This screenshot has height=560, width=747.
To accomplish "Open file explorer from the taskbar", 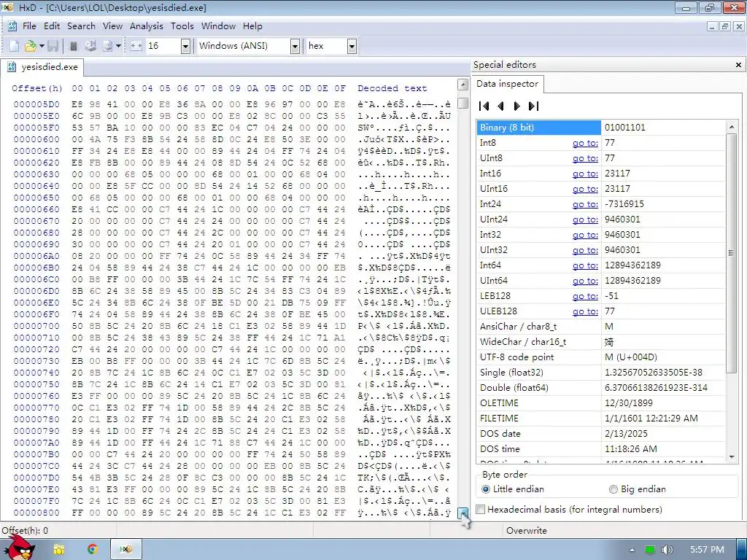I will pos(58,550).
